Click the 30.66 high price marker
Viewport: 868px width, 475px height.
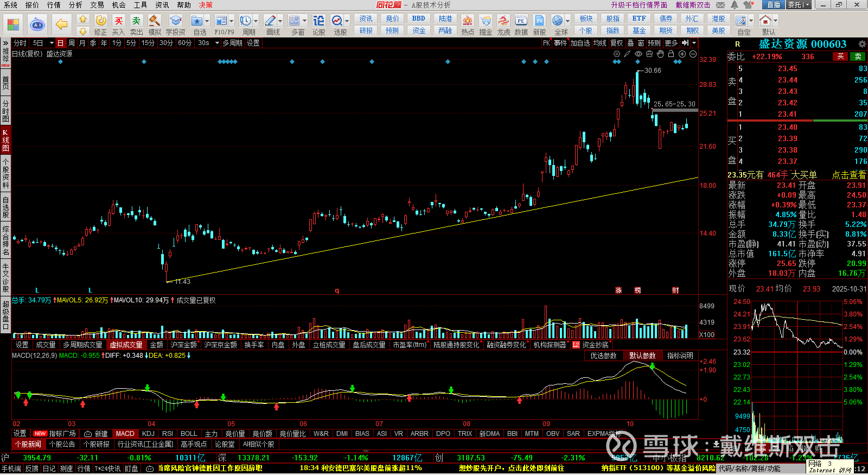tap(653, 71)
